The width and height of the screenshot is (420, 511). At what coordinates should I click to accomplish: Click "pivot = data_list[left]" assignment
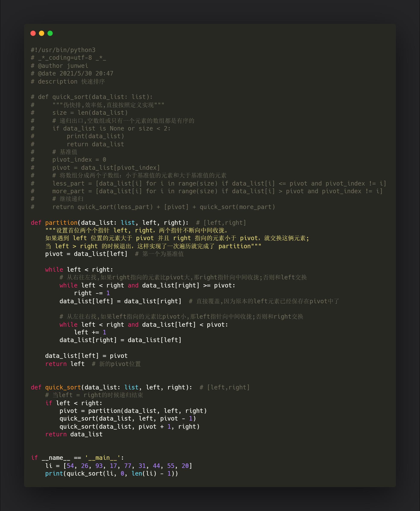[x=86, y=254]
